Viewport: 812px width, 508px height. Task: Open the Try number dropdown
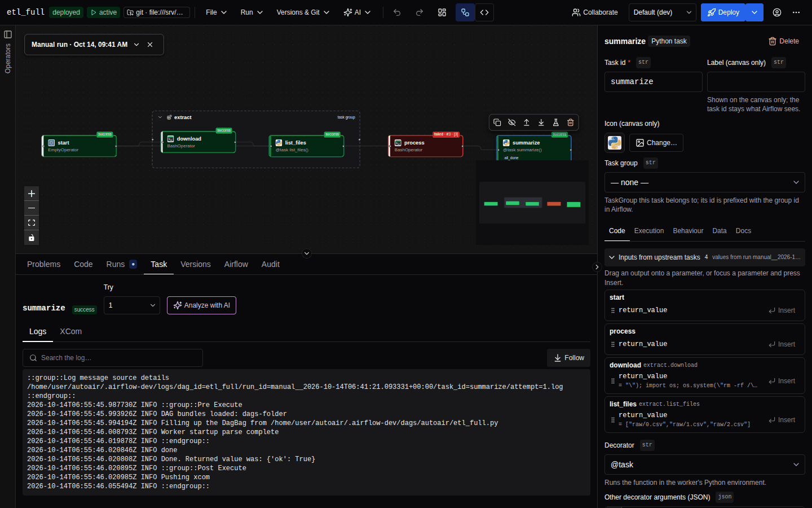coord(132,305)
